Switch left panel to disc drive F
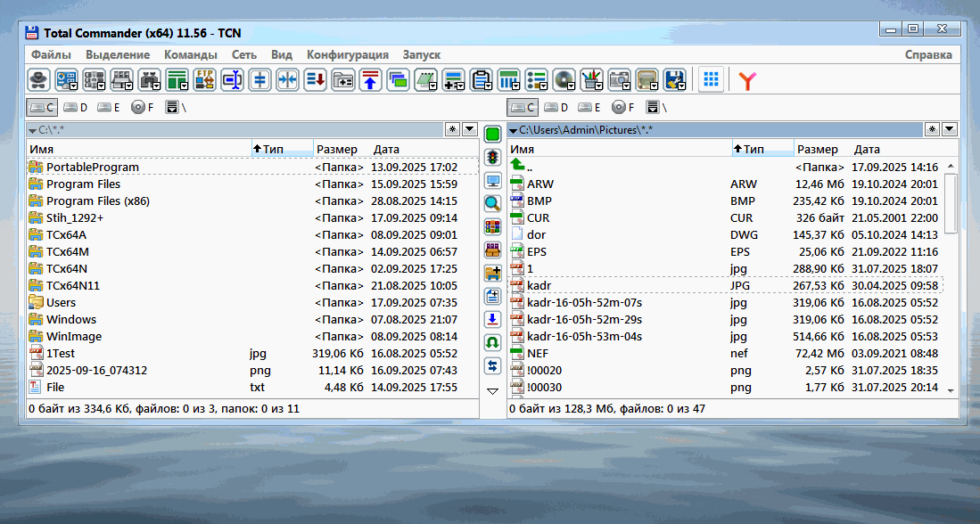 (x=143, y=108)
